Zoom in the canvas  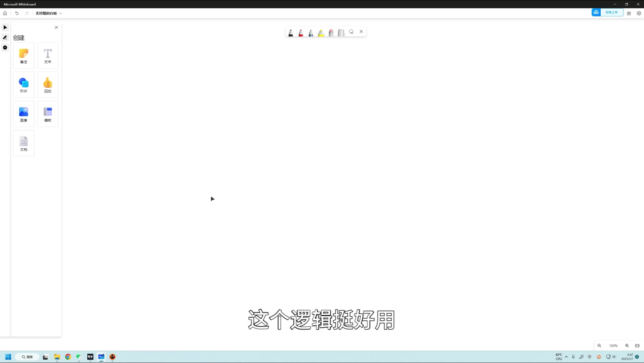(627, 346)
